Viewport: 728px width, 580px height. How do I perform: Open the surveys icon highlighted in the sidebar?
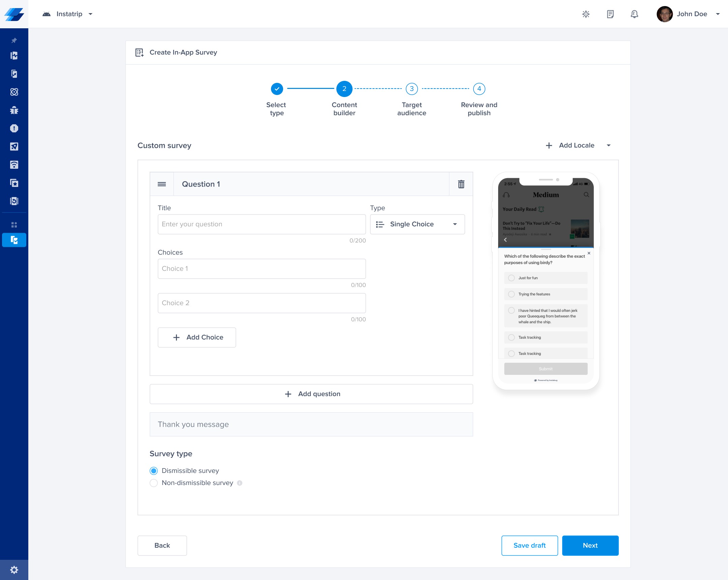tap(14, 240)
